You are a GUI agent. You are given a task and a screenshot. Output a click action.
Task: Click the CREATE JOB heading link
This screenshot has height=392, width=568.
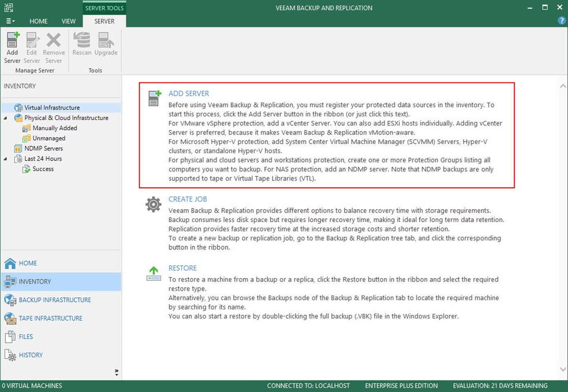coord(188,199)
